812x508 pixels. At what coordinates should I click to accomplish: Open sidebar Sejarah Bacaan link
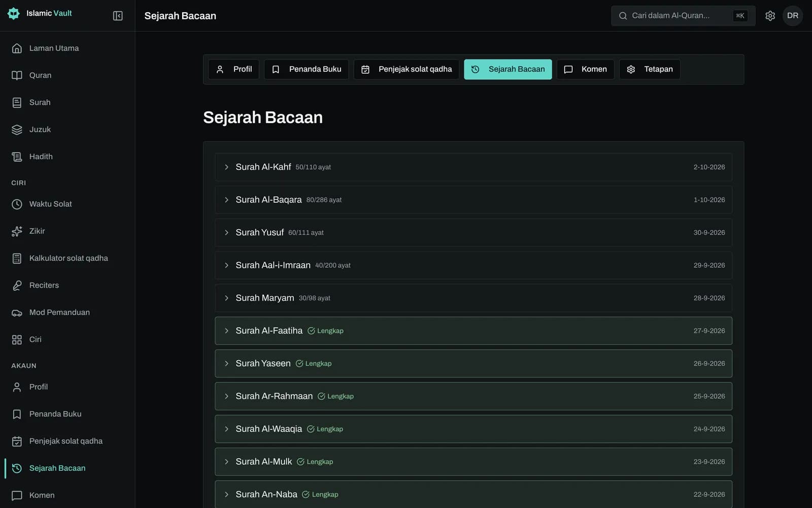[67, 468]
